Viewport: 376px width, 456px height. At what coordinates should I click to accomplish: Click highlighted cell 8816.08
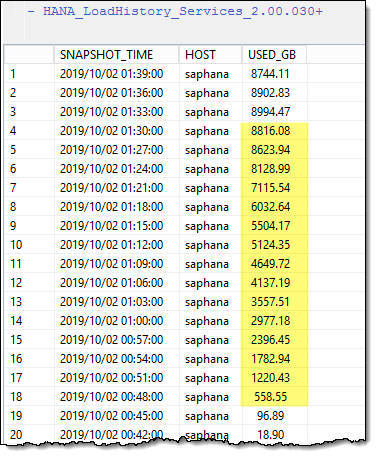pos(274,131)
